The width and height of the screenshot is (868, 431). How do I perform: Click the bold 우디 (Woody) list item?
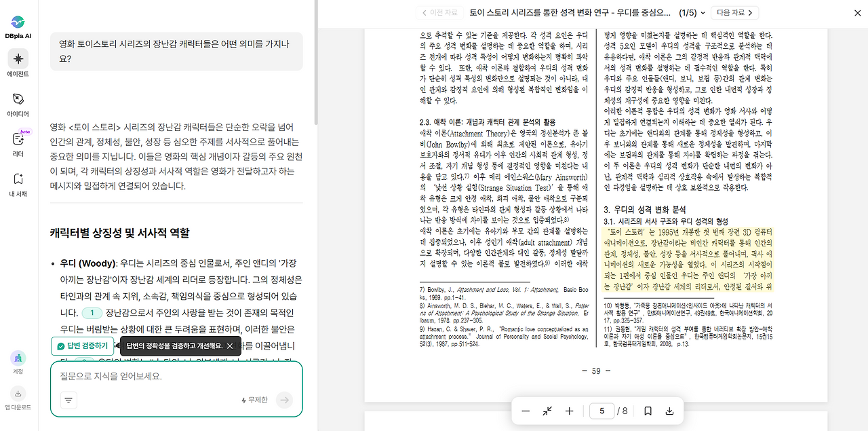pos(89,263)
